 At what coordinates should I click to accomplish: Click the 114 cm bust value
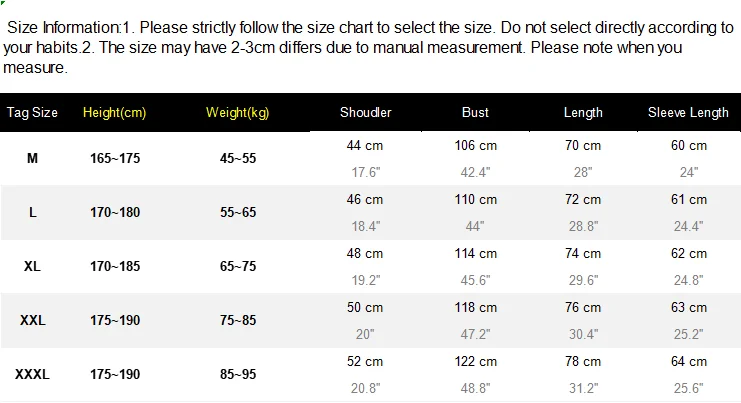click(476, 254)
